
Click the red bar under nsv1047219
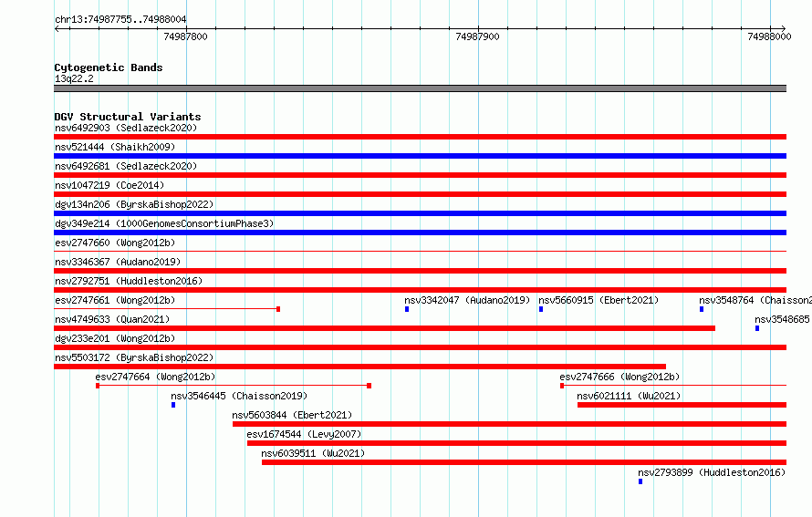420,194
